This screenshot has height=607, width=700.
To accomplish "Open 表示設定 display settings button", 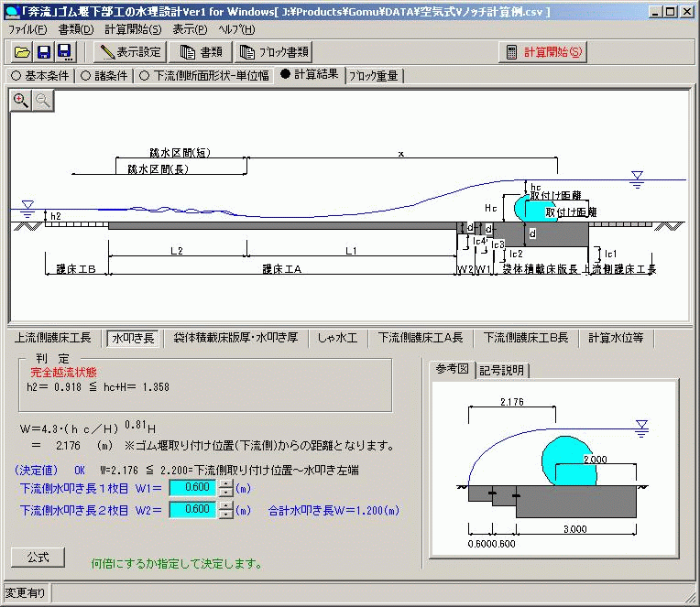I will coord(130,52).
